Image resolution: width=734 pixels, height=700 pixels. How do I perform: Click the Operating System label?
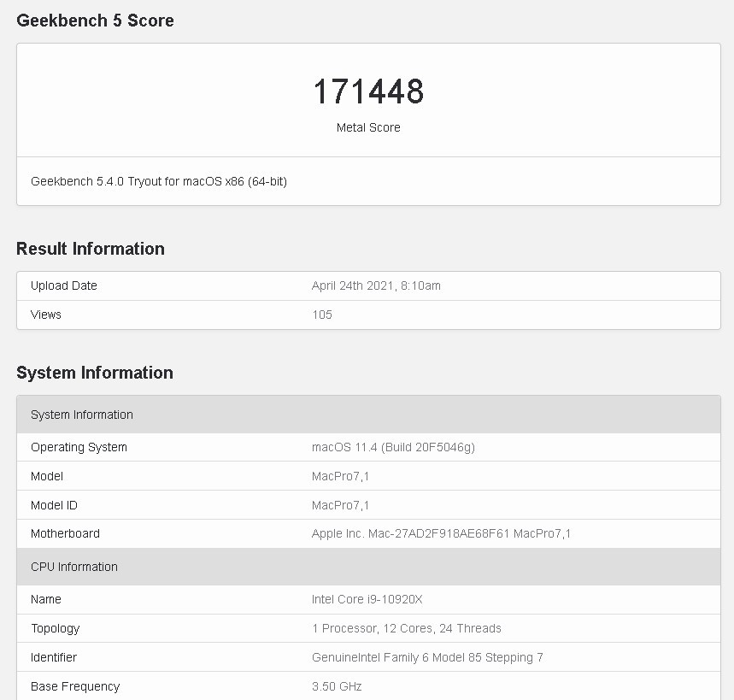coord(79,447)
